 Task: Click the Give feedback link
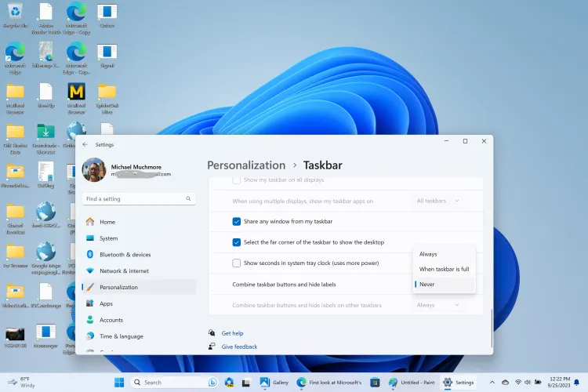coord(239,347)
